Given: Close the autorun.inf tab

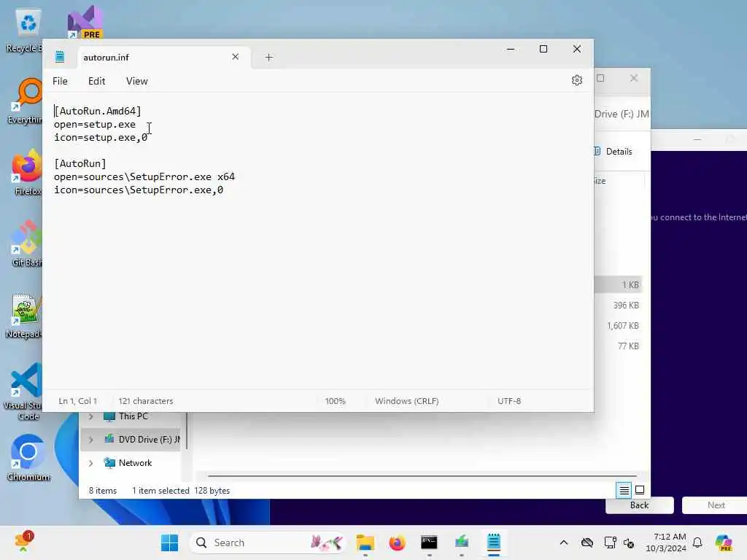Looking at the screenshot, I should pos(236,57).
